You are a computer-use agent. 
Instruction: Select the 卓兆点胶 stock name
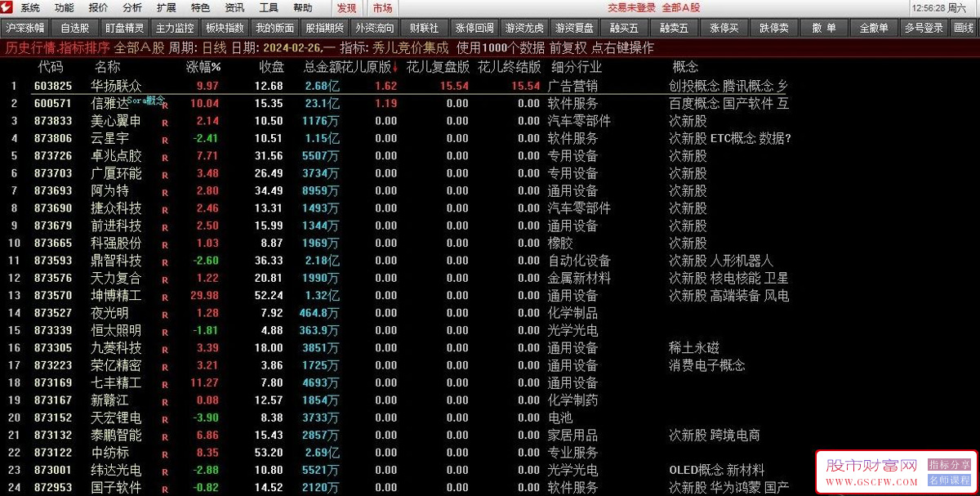click(116, 156)
